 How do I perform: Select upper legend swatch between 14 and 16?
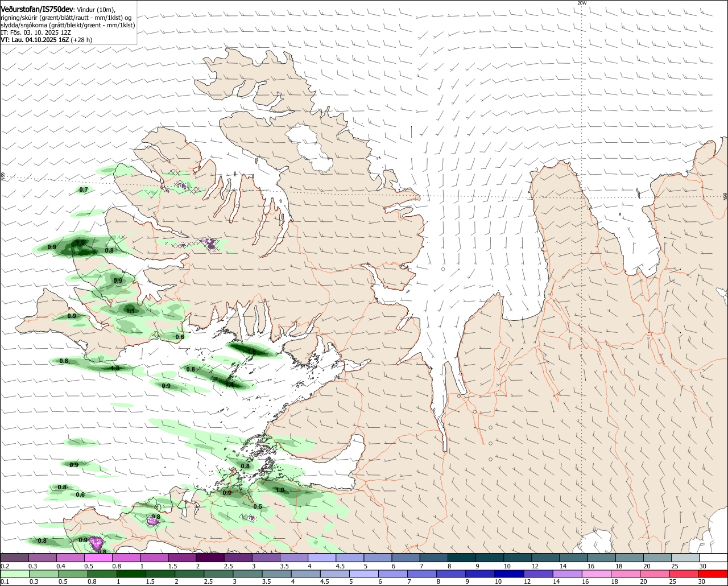coord(574,558)
